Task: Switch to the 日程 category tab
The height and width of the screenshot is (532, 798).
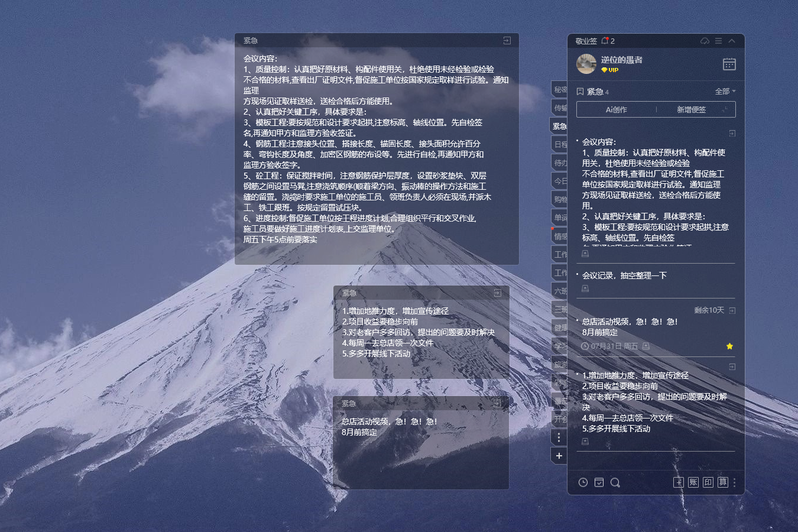Action: pos(560,144)
